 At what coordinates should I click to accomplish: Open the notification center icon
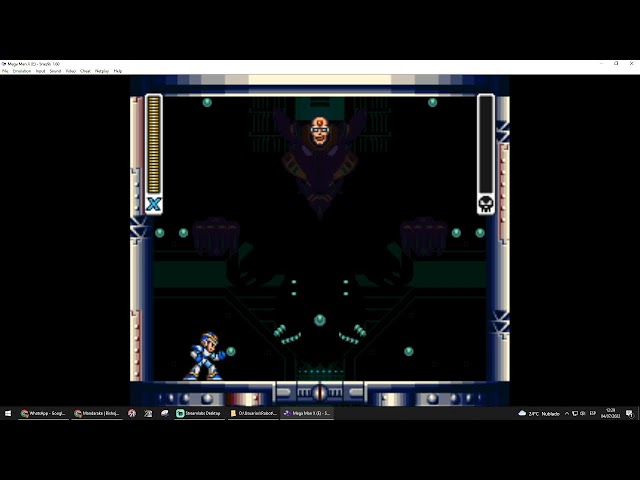630,414
